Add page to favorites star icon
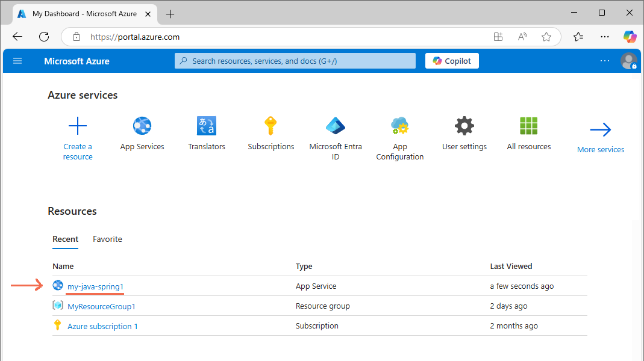 (546, 37)
